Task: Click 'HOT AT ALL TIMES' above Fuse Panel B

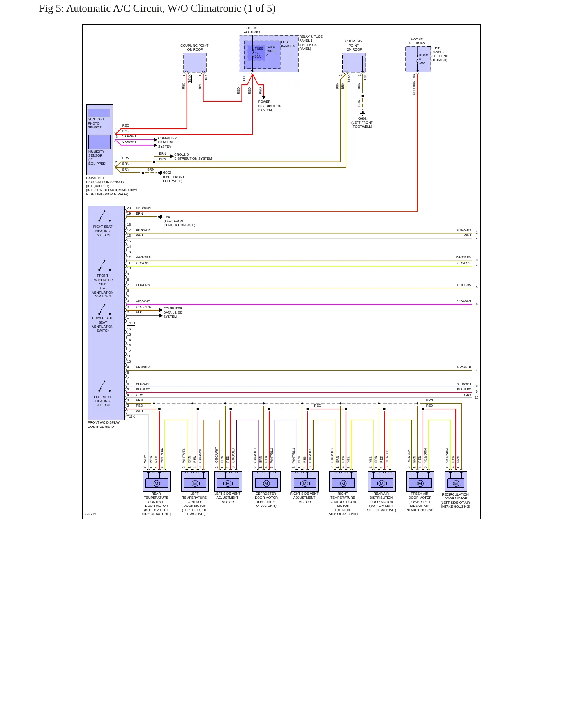Action: tap(252, 30)
